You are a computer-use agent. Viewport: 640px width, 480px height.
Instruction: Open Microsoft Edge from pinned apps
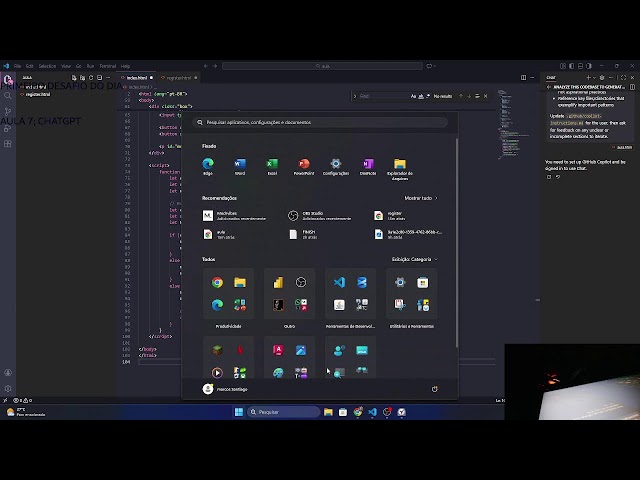click(x=208, y=164)
